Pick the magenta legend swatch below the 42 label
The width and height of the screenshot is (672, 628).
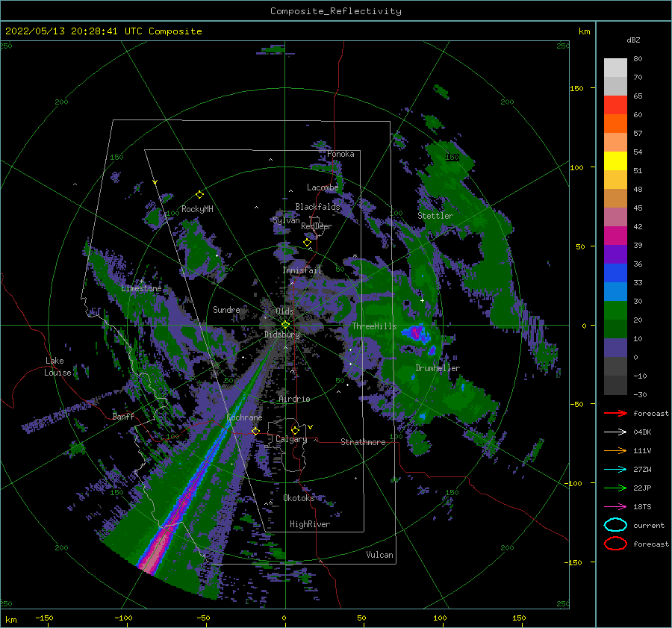[615, 235]
